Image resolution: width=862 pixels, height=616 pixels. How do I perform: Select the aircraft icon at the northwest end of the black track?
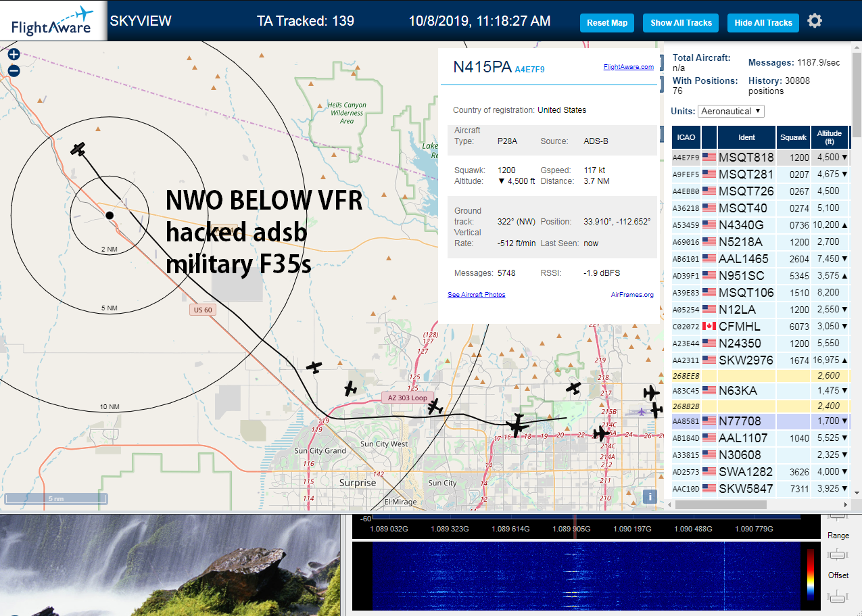[x=79, y=149]
